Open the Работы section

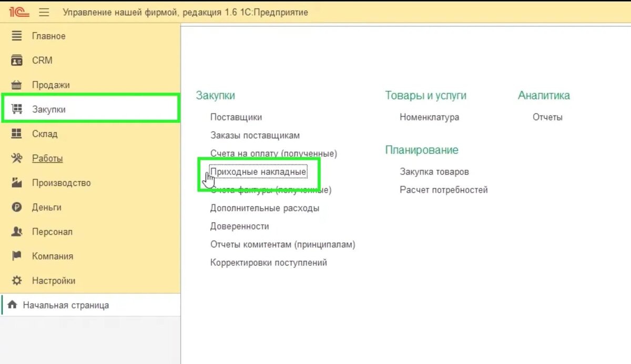tap(47, 158)
